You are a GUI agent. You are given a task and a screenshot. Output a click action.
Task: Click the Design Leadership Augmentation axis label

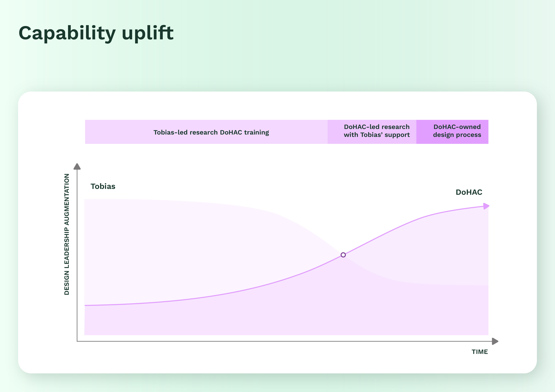tap(67, 234)
